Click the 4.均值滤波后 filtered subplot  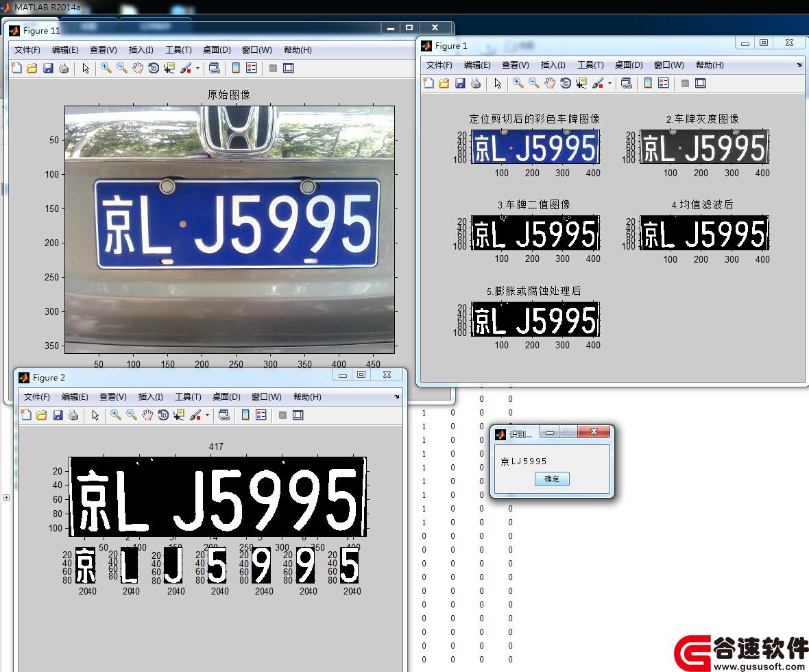pos(704,232)
